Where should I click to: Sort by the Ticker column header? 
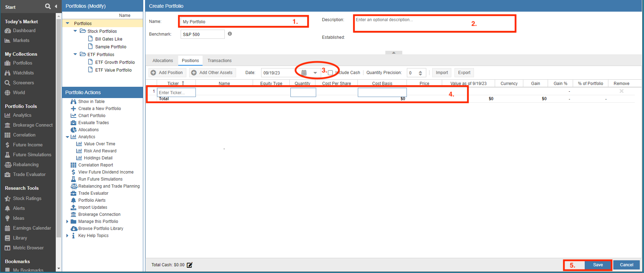pos(176,84)
